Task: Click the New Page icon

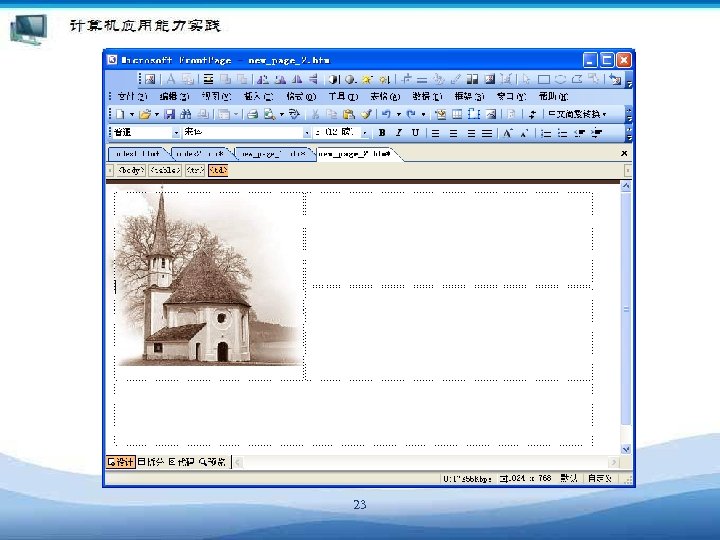Action: pyautogui.click(x=120, y=114)
